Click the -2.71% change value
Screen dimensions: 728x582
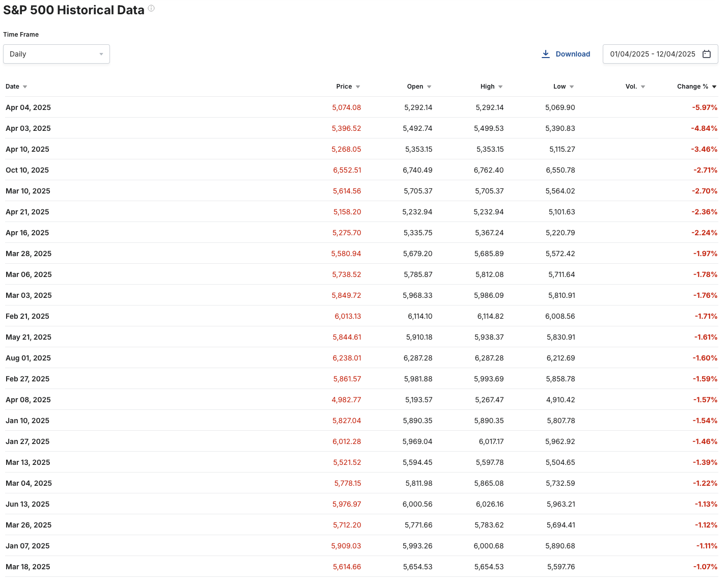pyautogui.click(x=705, y=170)
